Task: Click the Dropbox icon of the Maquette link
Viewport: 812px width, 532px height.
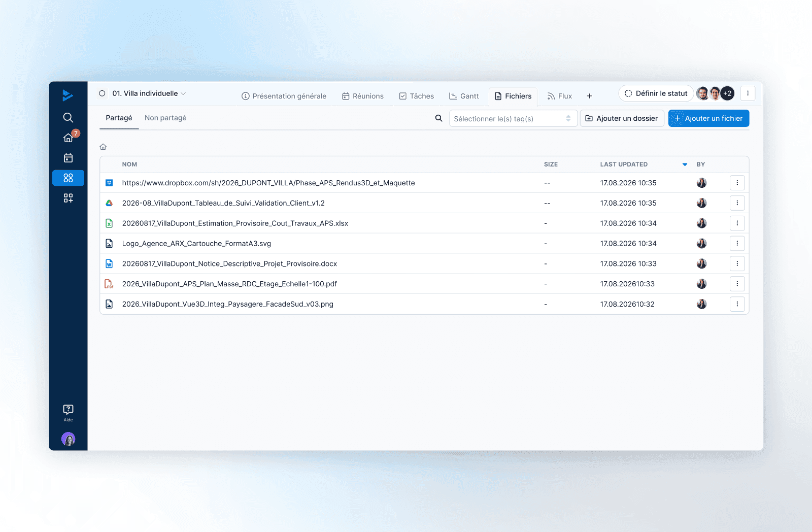Action: [109, 183]
